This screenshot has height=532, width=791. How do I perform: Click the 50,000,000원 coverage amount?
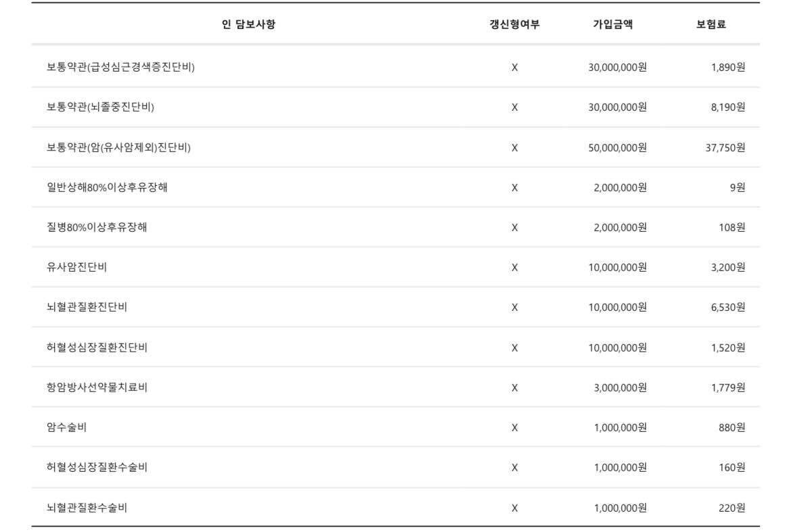point(617,147)
